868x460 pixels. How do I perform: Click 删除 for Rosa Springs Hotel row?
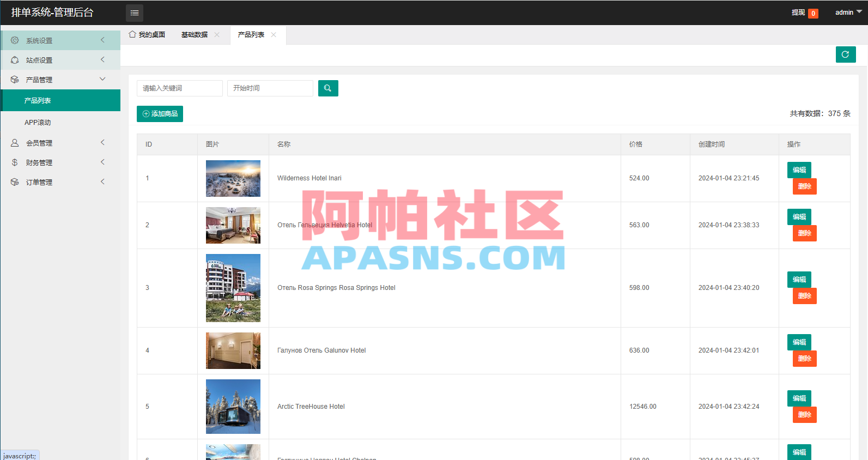[805, 296]
